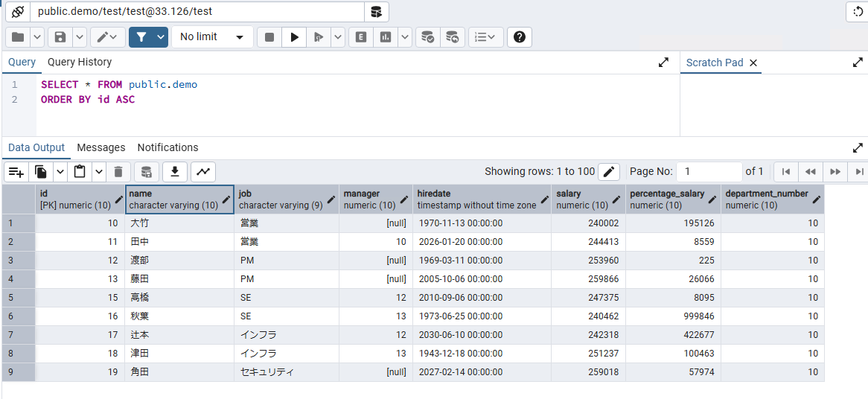The height and width of the screenshot is (399, 868).
Task: Click the Execute query play button
Action: [x=295, y=37]
